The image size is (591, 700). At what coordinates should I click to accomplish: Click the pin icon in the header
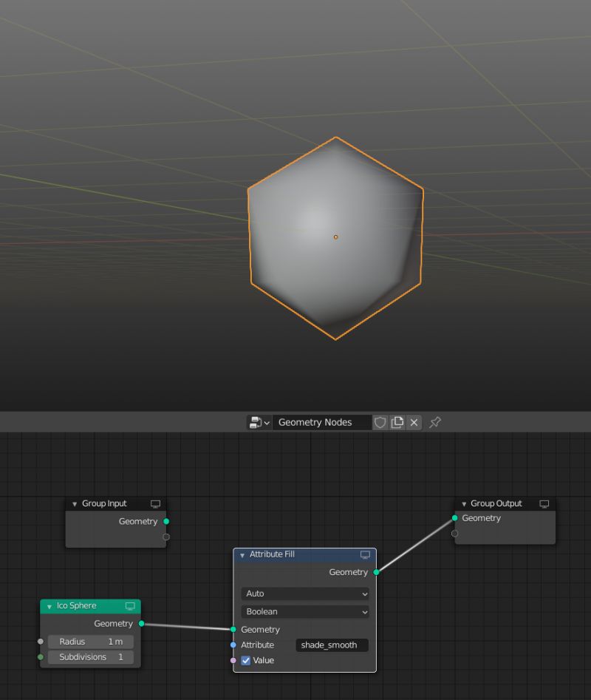point(434,422)
